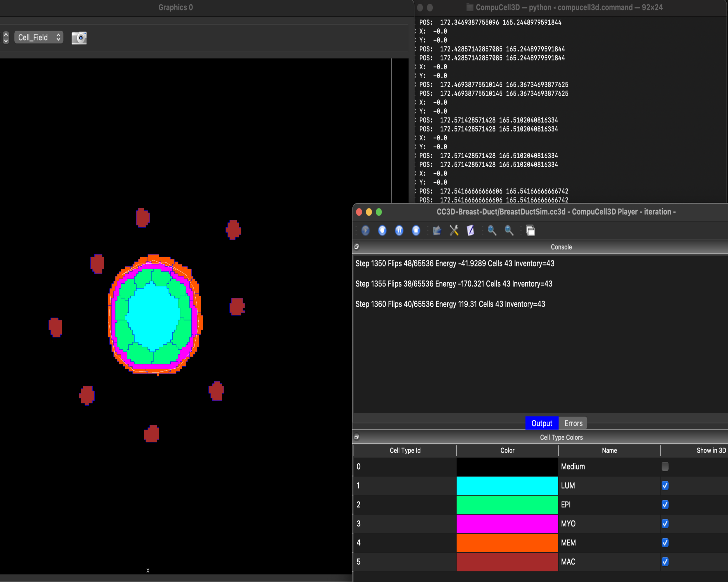728x582 pixels.
Task: Click the stepper left of Cell_Field
Action: (x=6, y=38)
